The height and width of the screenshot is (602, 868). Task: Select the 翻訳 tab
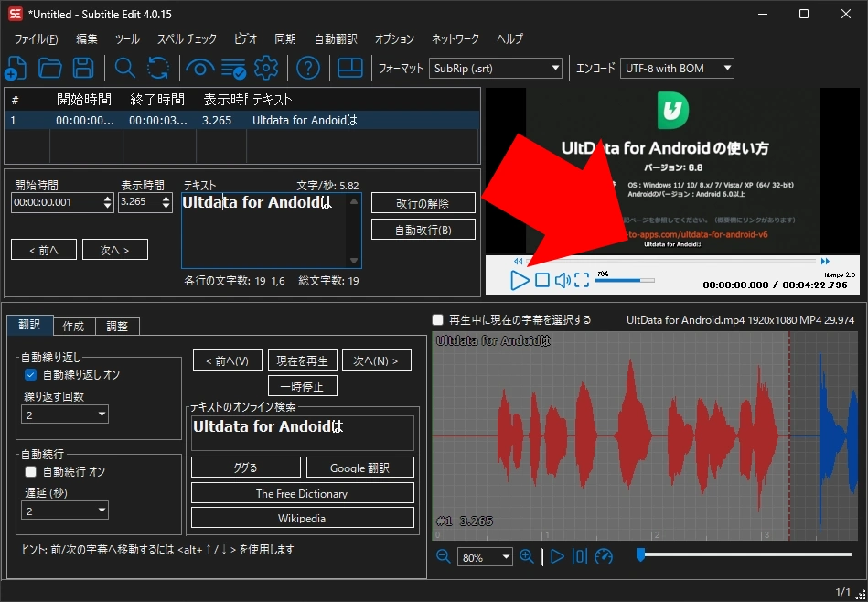pos(30,325)
